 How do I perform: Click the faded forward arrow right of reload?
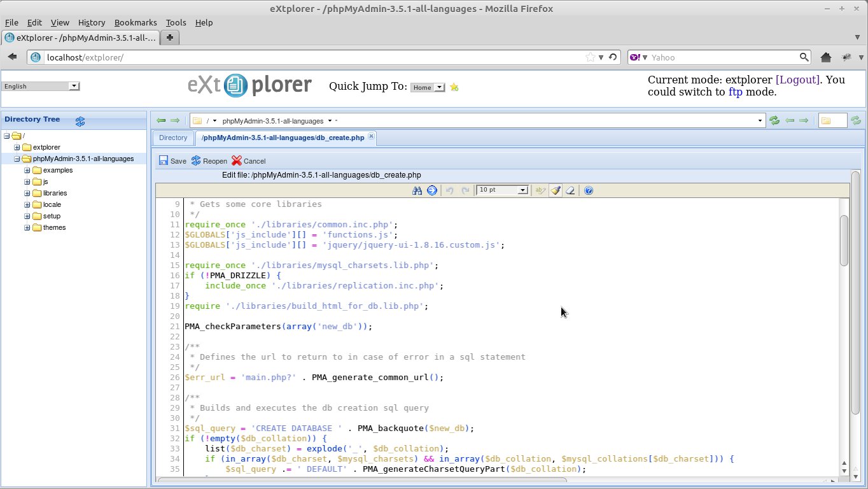pos(804,120)
